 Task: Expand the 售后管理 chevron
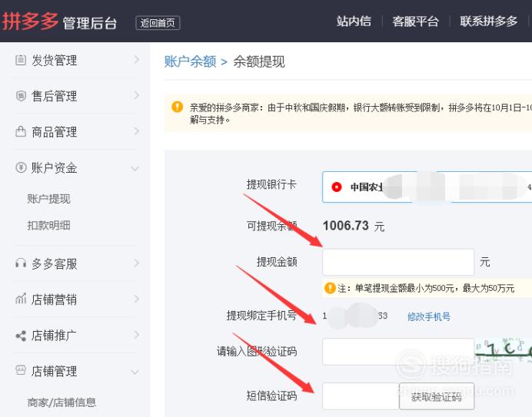[136, 95]
